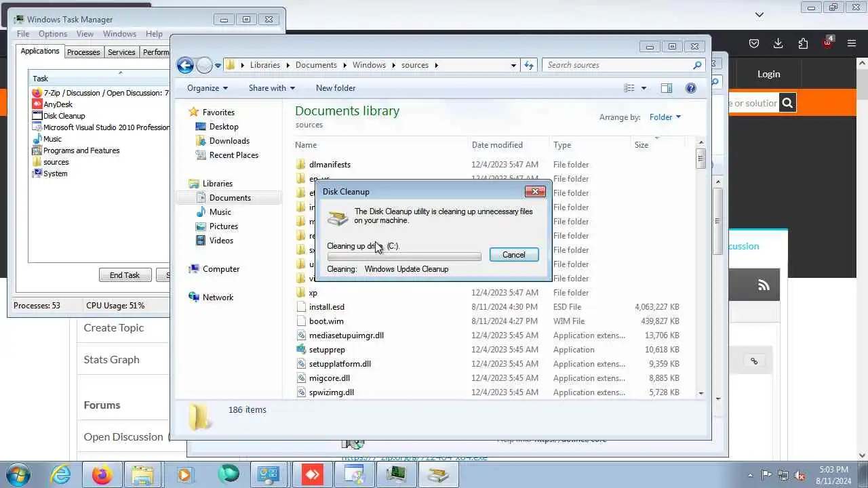The width and height of the screenshot is (868, 488).
Task: Click AnyDesk taskbar icon
Action: (x=312, y=475)
